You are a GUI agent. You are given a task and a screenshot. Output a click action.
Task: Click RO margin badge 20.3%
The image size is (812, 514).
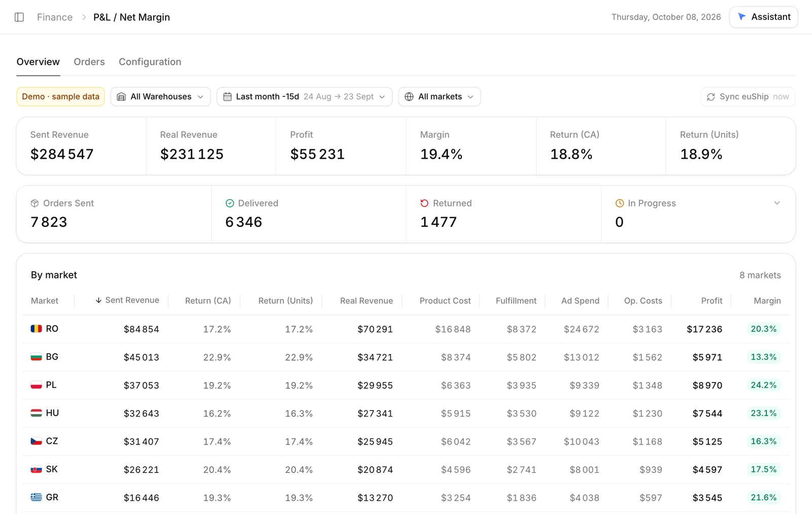pos(764,329)
